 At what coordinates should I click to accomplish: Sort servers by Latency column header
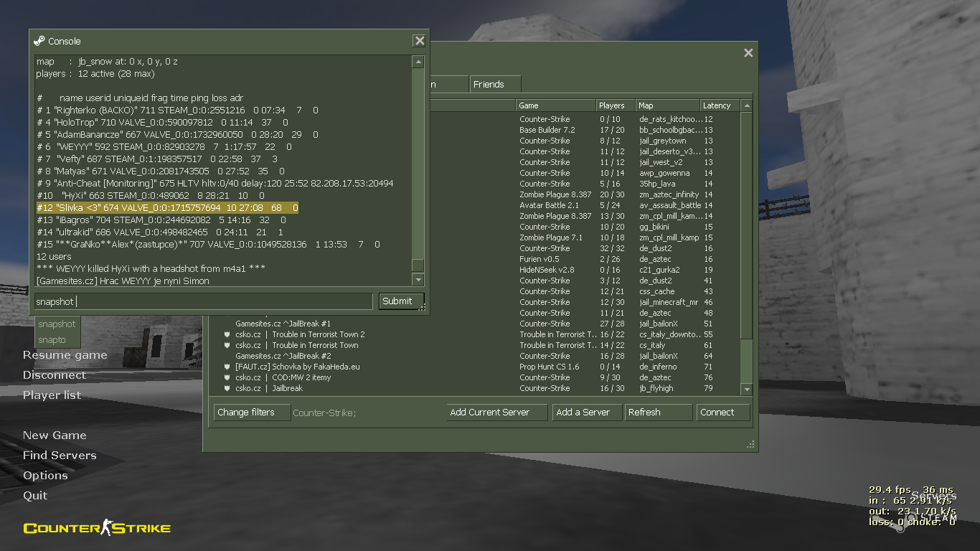[x=720, y=105]
